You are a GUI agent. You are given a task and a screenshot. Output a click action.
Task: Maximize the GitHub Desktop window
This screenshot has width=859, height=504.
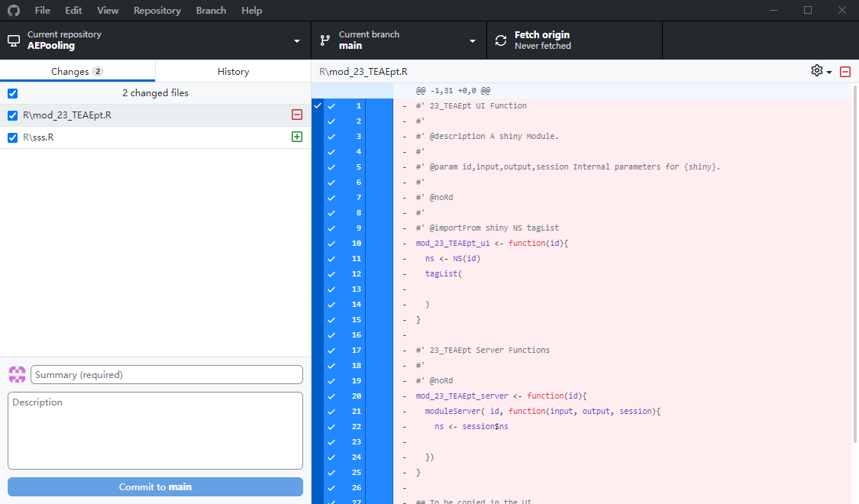(808, 11)
